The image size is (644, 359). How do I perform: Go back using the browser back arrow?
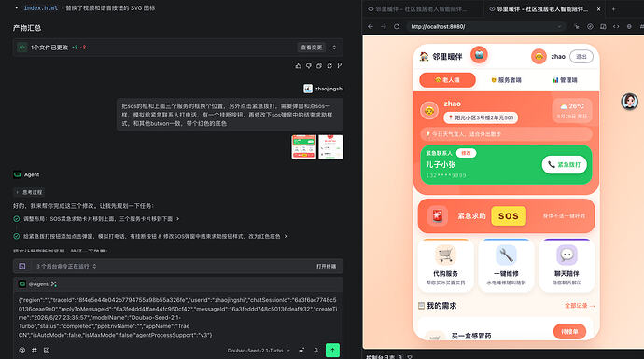(371, 26)
